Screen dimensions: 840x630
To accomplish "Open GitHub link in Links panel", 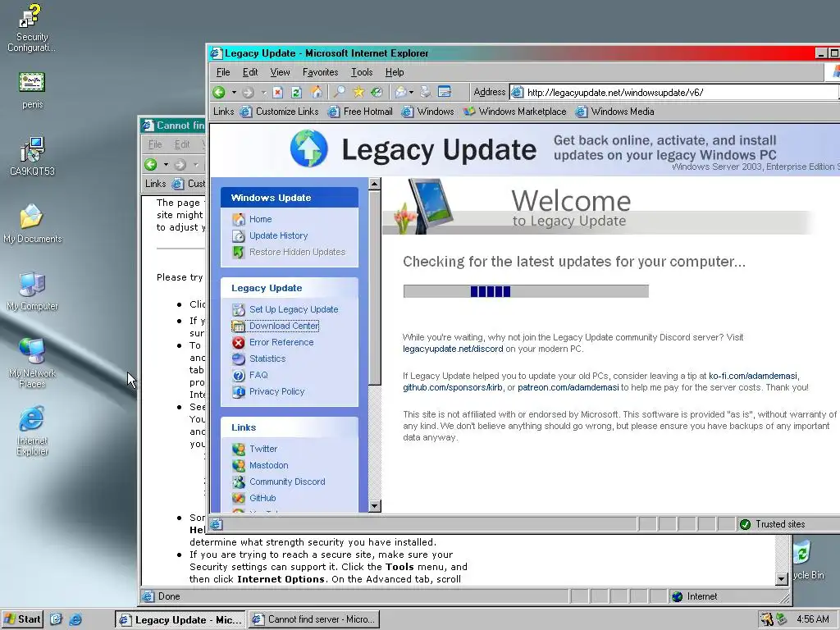I will click(x=262, y=498).
